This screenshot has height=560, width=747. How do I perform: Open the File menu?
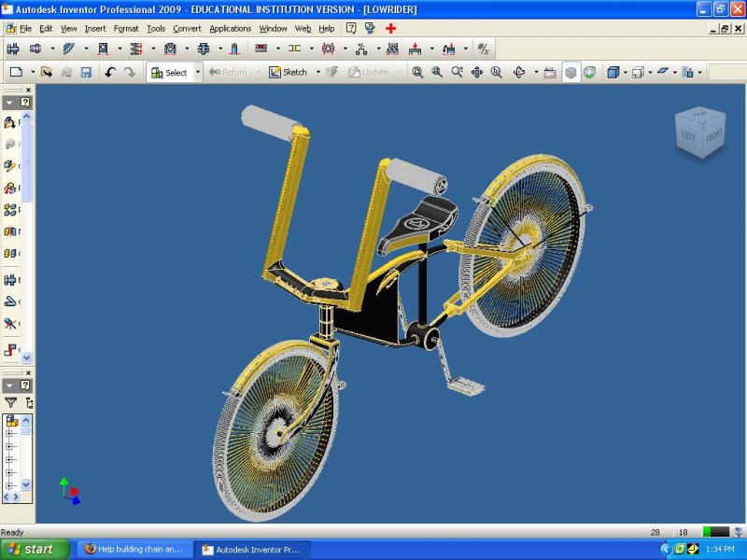[25, 29]
